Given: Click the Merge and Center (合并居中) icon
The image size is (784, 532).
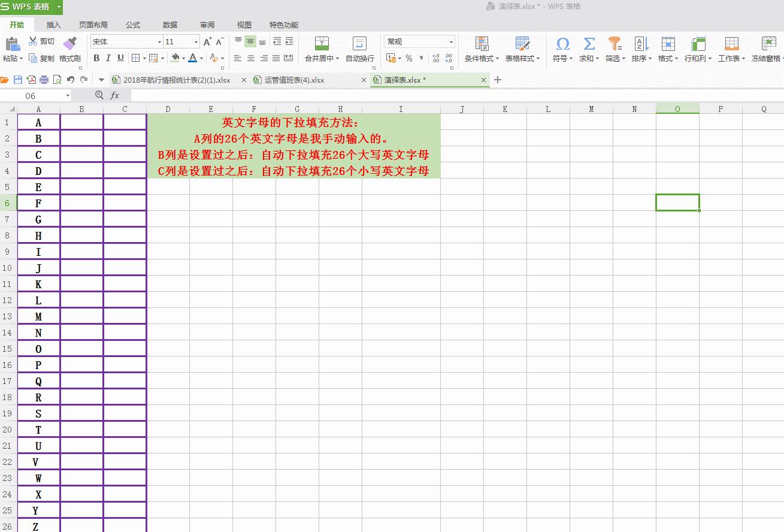Looking at the screenshot, I should click(322, 43).
